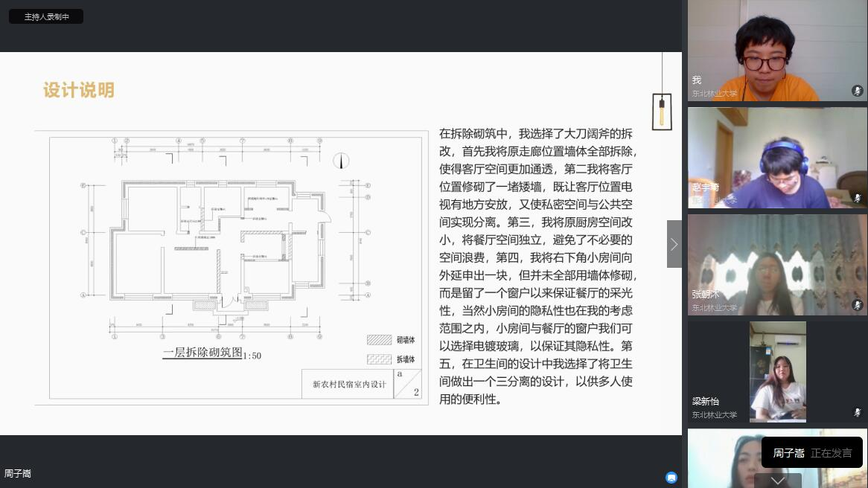Viewport: 868px width, 488px height.
Task: Click the muted microphone icon on 我's video
Action: point(858,91)
